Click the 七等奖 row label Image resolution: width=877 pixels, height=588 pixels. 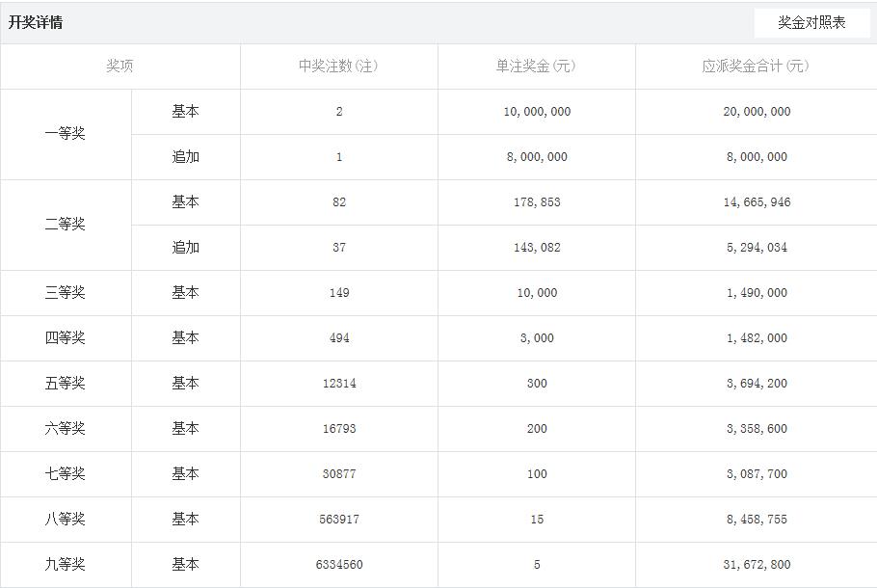click(65, 474)
